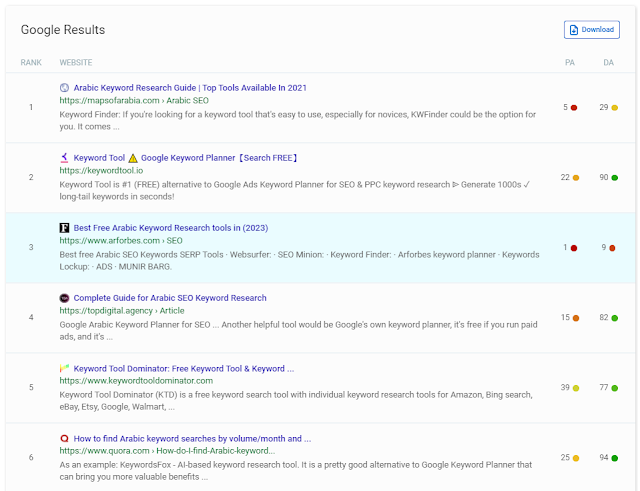Click the mapsofarabia favicon icon

click(x=64, y=88)
